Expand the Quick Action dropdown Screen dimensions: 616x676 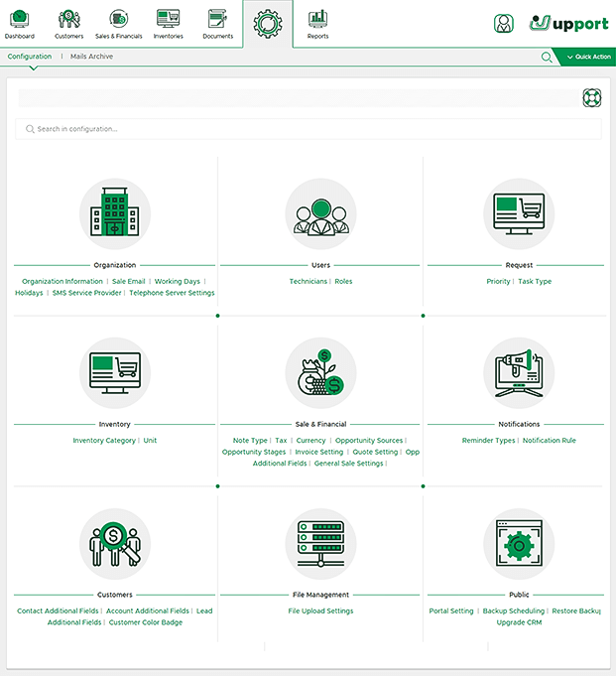click(589, 57)
